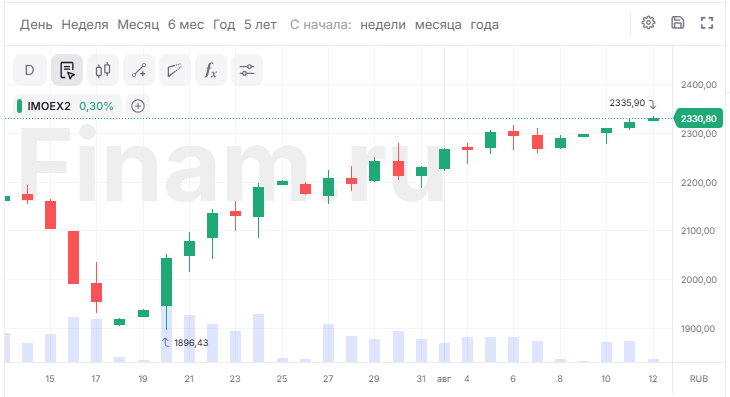This screenshot has width=730, height=397.
Task: Click the eraser icon in the toolbar
Action: pyautogui.click(x=175, y=70)
